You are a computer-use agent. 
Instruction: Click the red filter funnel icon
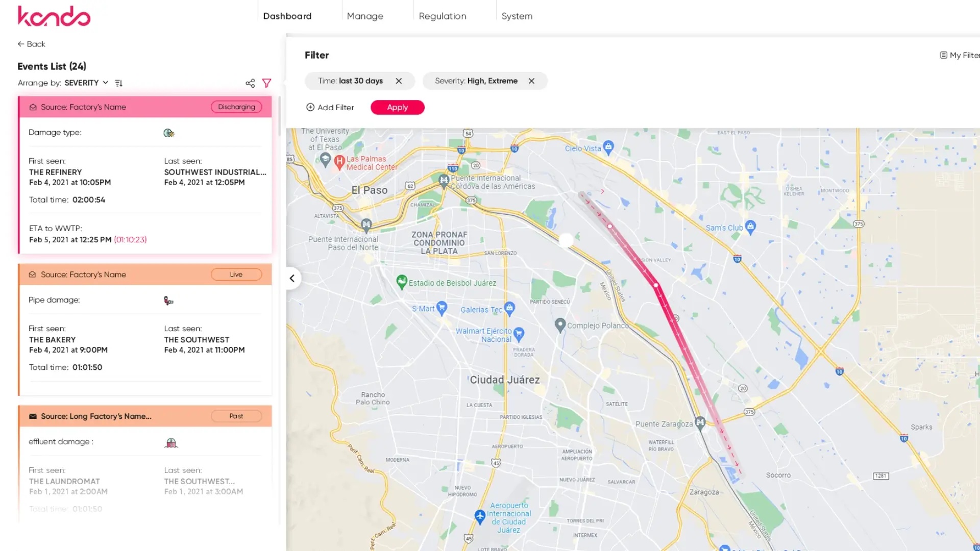[x=266, y=83]
